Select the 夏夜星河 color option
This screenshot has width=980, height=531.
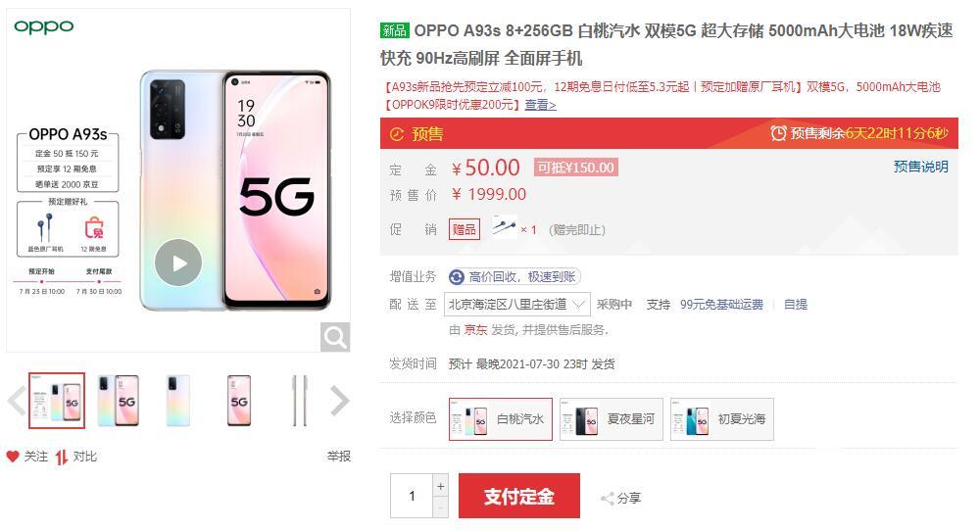[612, 419]
